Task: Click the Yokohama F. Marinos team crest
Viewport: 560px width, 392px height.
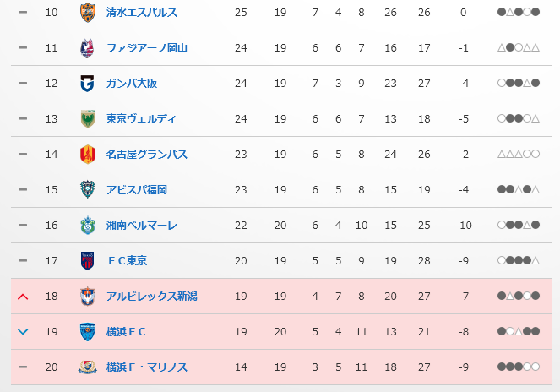Action: [x=87, y=367]
